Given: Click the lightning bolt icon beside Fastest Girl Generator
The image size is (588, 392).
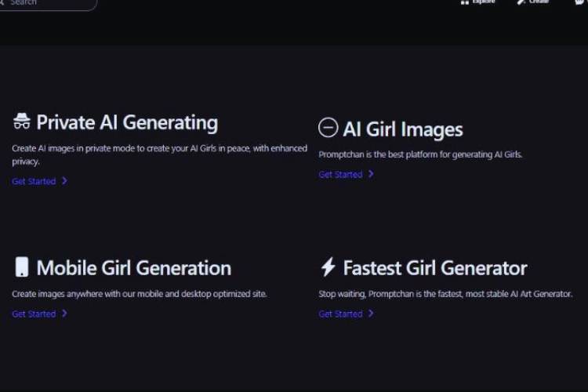Looking at the screenshot, I should pyautogui.click(x=328, y=267).
